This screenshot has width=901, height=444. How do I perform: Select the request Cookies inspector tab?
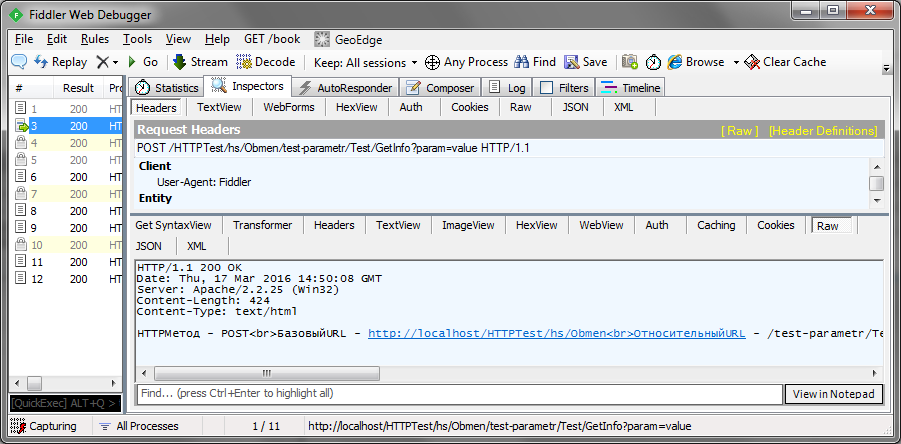point(469,107)
